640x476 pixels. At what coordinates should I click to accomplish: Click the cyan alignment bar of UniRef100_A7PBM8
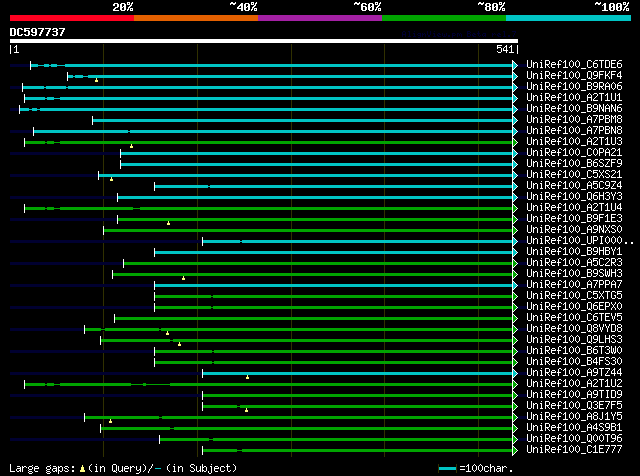click(302, 120)
